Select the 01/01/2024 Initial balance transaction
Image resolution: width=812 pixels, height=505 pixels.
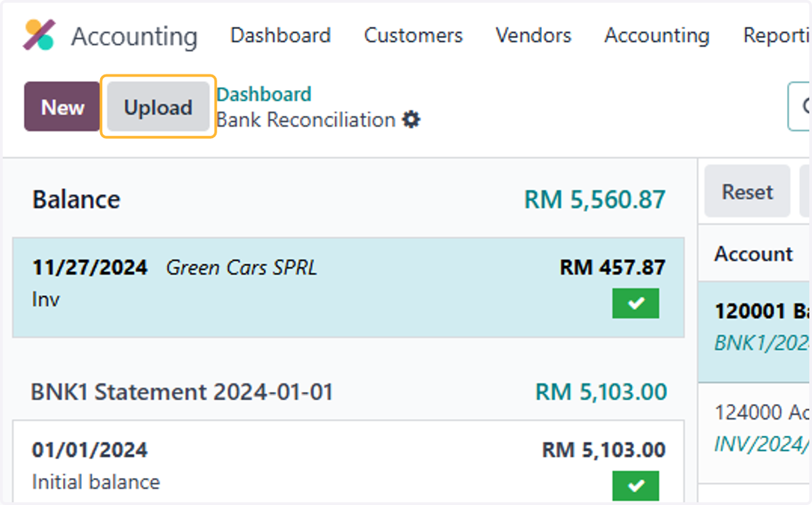[x=348, y=462]
